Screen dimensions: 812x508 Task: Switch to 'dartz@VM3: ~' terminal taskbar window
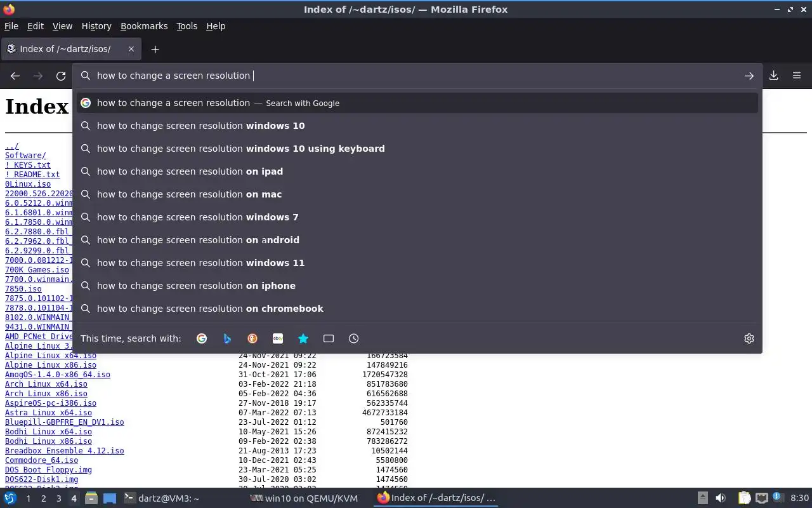click(x=162, y=498)
